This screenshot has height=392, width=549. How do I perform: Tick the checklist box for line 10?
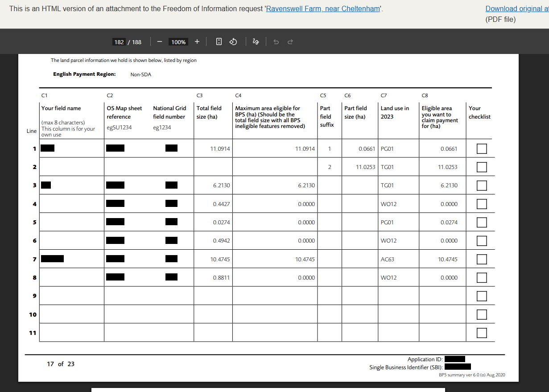pyautogui.click(x=482, y=314)
